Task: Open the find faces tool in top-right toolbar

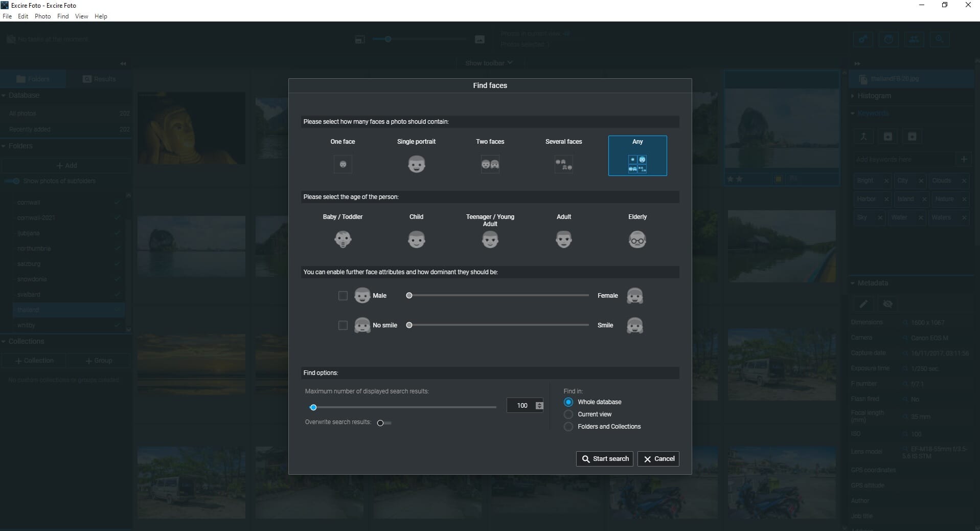Action: (914, 39)
